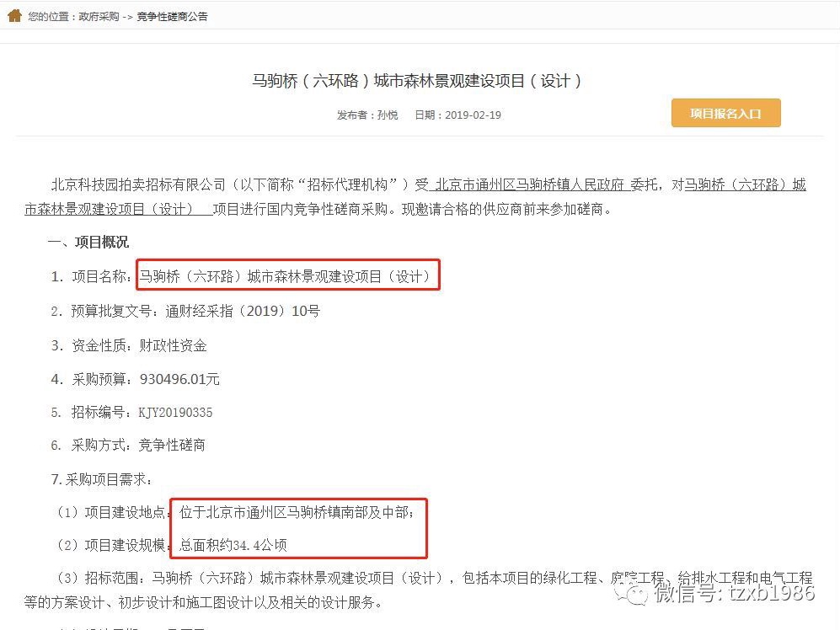Click the publisher name 孙悦

[x=388, y=115]
